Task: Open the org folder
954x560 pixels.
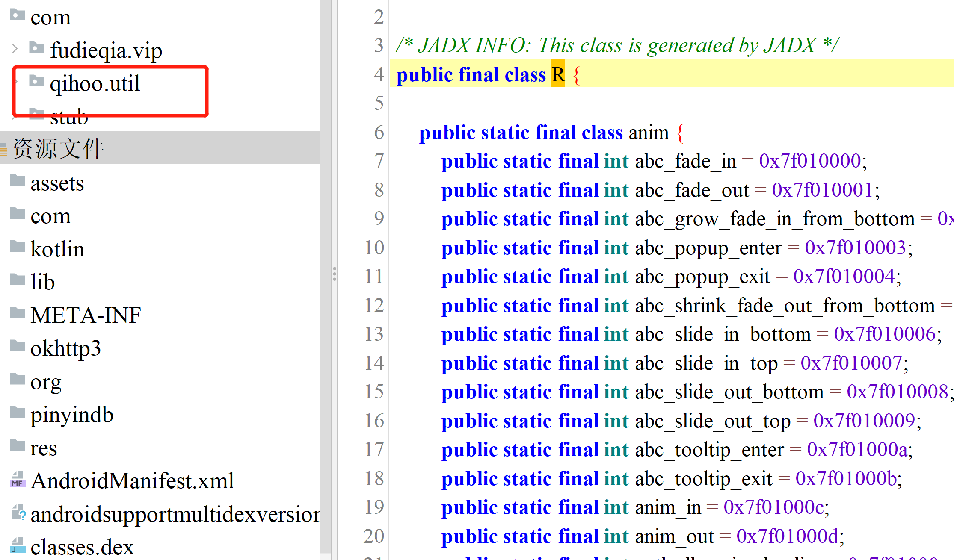Action: click(x=46, y=383)
